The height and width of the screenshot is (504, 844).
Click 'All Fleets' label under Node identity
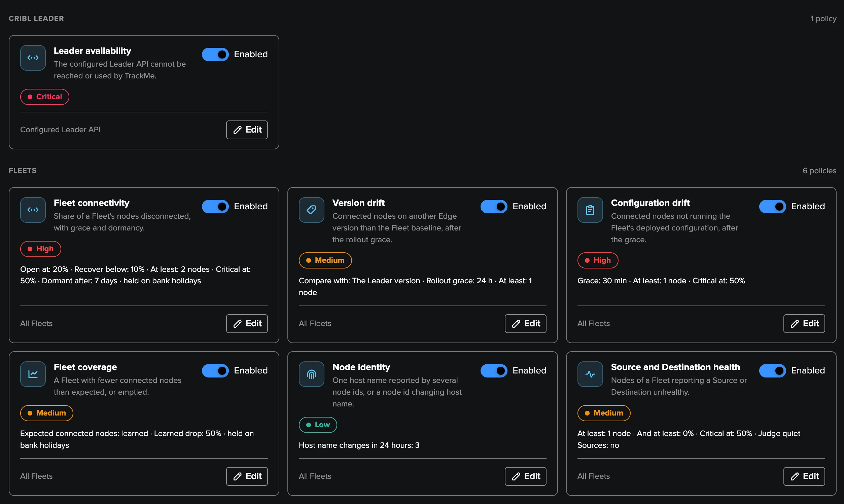point(315,476)
